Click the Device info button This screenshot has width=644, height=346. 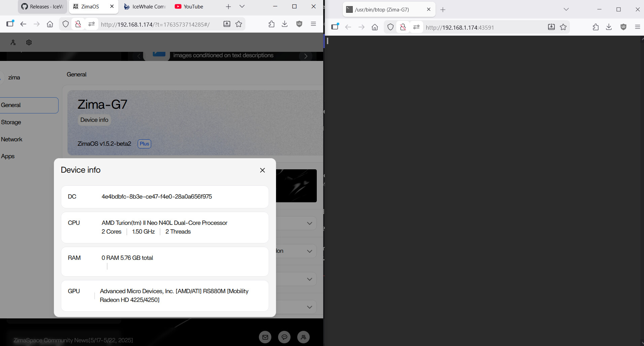(x=94, y=120)
